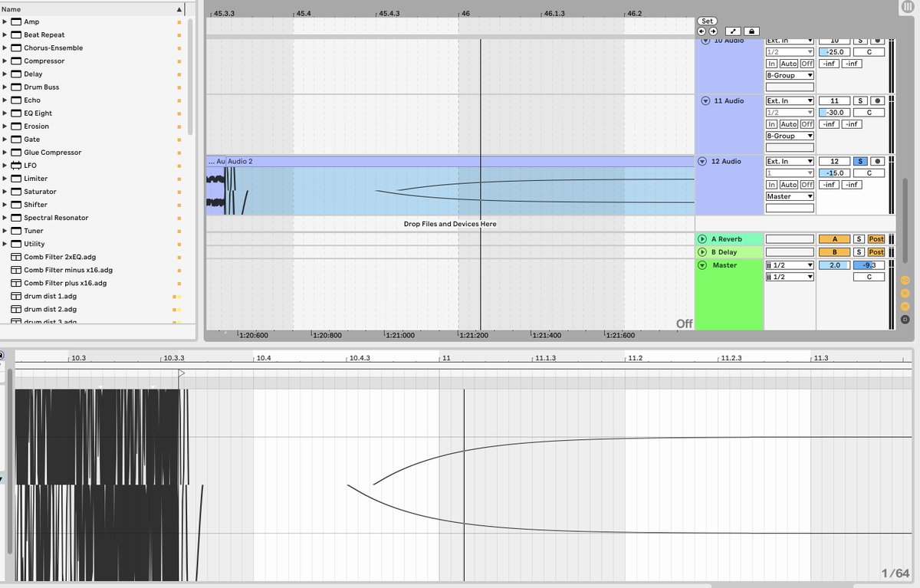Toggle the overview icon at top right
Viewport: 920px width, 588px height.
(908, 7)
